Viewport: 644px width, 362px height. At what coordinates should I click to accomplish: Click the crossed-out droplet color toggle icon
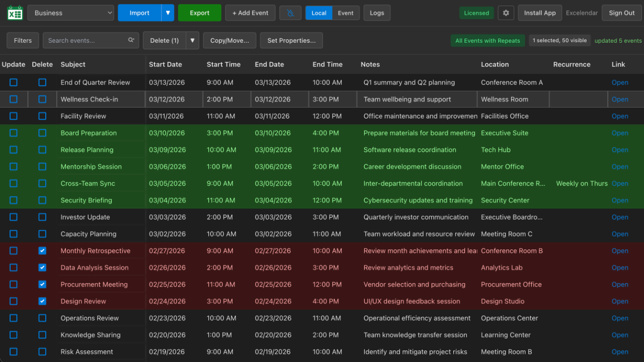[290, 13]
